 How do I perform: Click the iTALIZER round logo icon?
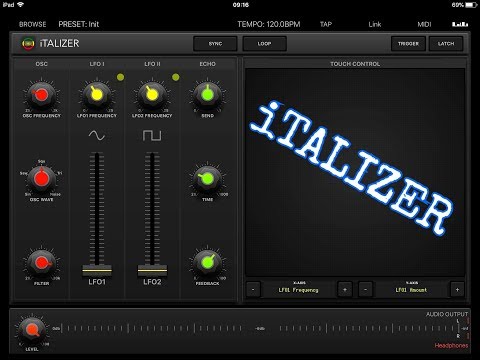28,44
